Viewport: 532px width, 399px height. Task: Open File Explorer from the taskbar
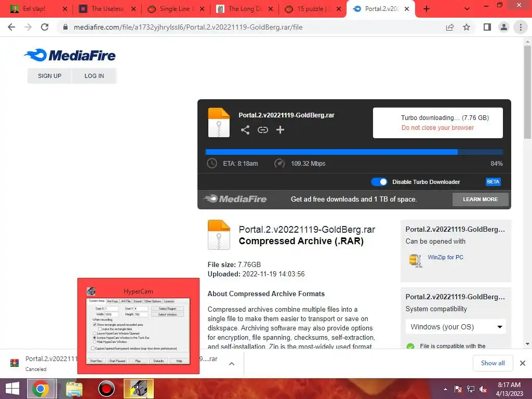74,389
